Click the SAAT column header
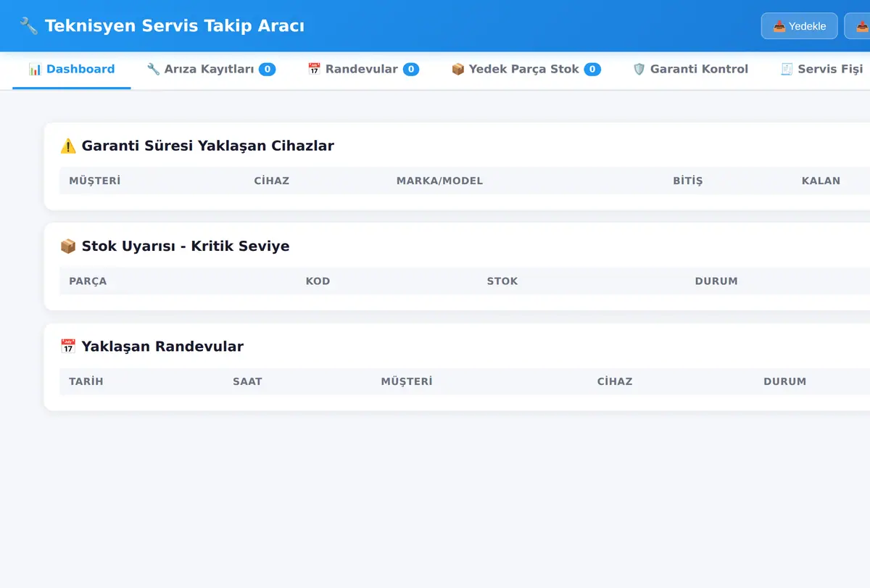 [248, 381]
